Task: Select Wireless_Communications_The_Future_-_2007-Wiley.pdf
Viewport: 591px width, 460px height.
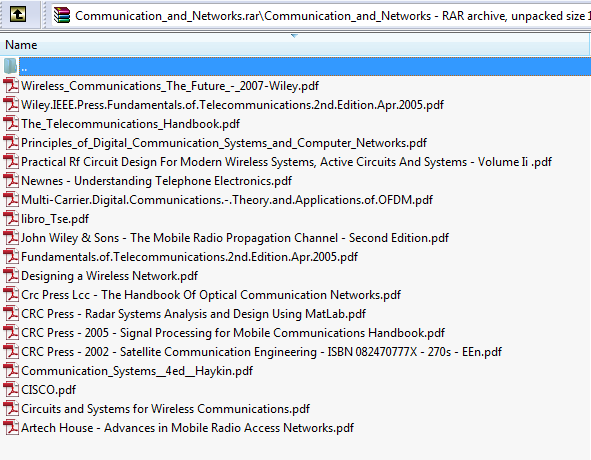Action: pyautogui.click(x=170, y=86)
